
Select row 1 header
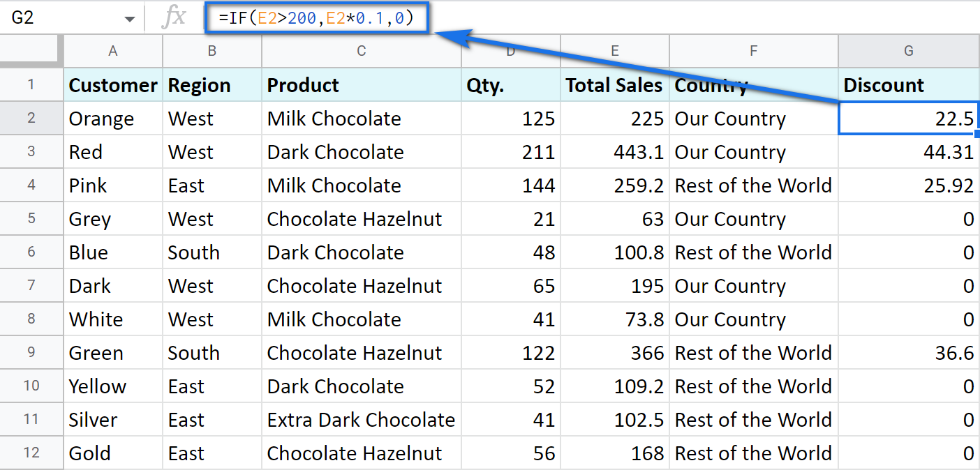coord(31,84)
